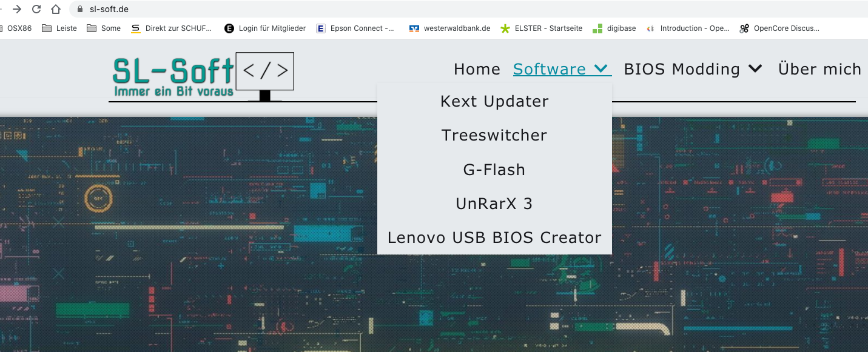Collapse the Software dropdown chevron
This screenshot has height=352, width=868.
[601, 69]
